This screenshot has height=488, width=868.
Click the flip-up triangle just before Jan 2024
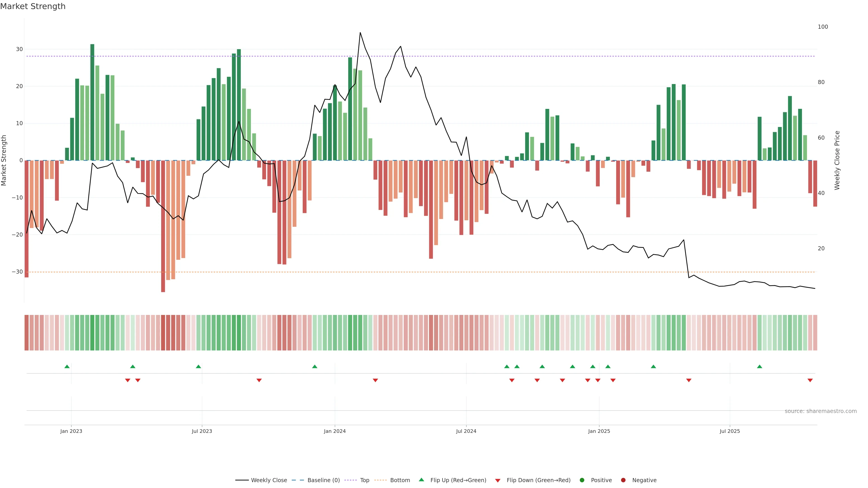click(x=315, y=366)
